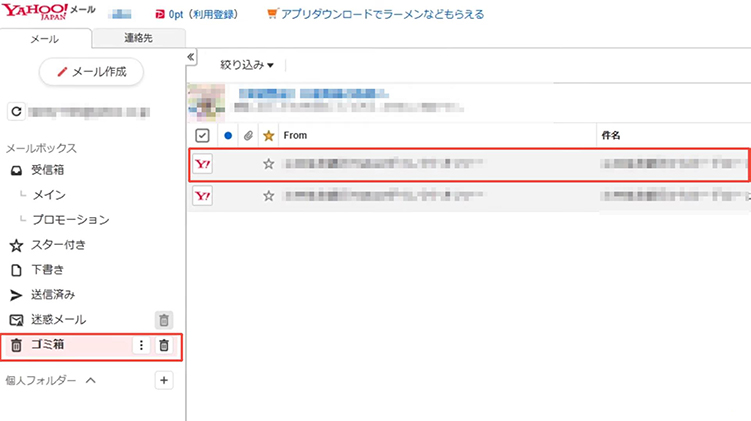Viewport: 751px width, 421px height.
Task: Switch to the メール tab
Action: 45,39
